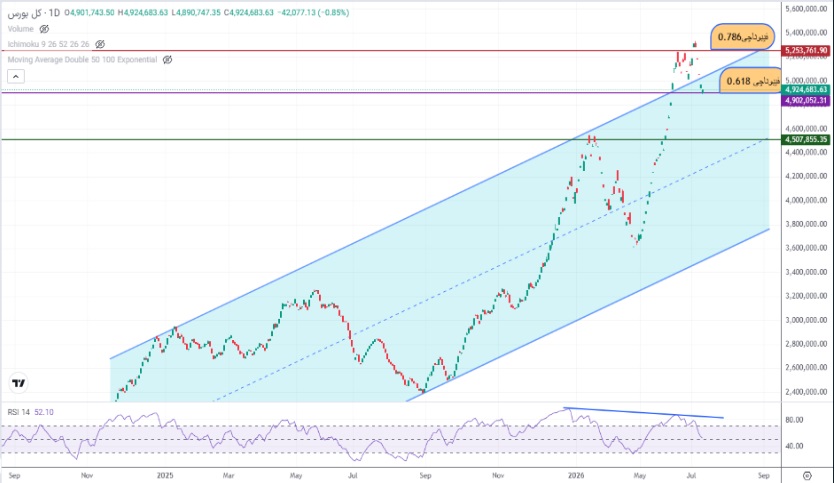
Task: Open the Ichimoku 9 26 52 26 26 legend
Action: pos(48,44)
